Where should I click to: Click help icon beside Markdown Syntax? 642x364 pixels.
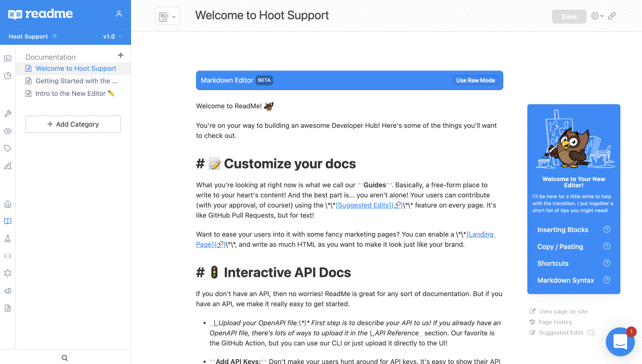tap(607, 280)
